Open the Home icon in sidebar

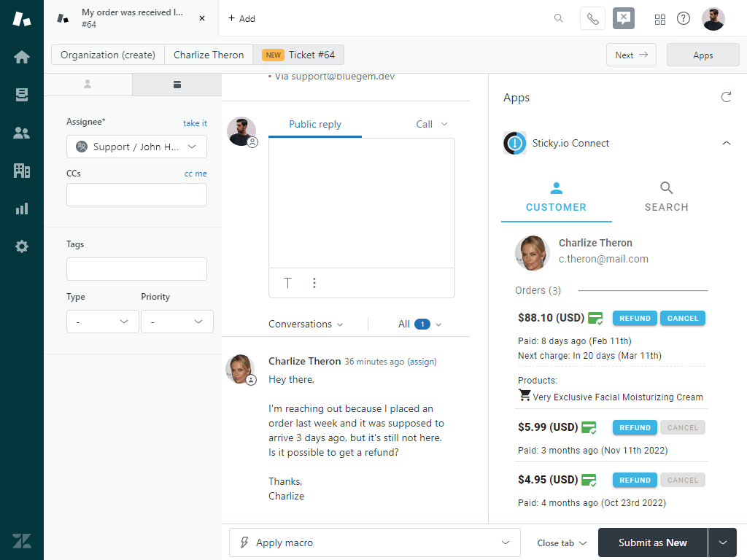coord(22,57)
